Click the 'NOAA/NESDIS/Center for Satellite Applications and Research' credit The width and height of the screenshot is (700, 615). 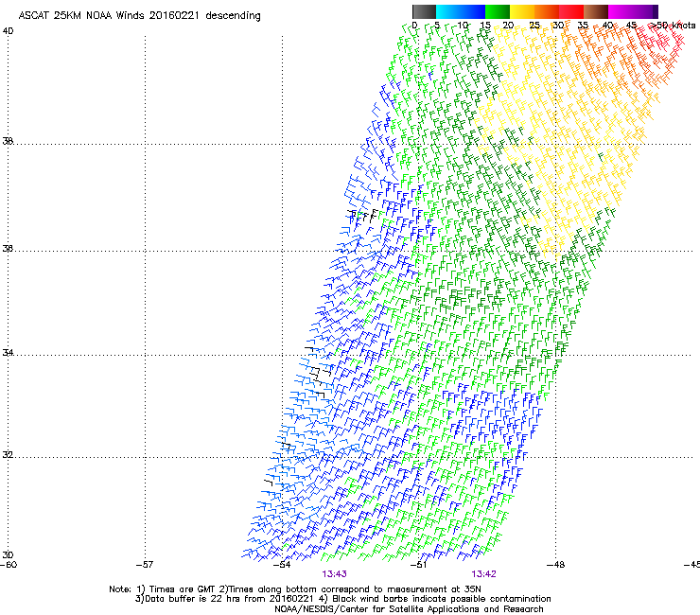tap(409, 609)
